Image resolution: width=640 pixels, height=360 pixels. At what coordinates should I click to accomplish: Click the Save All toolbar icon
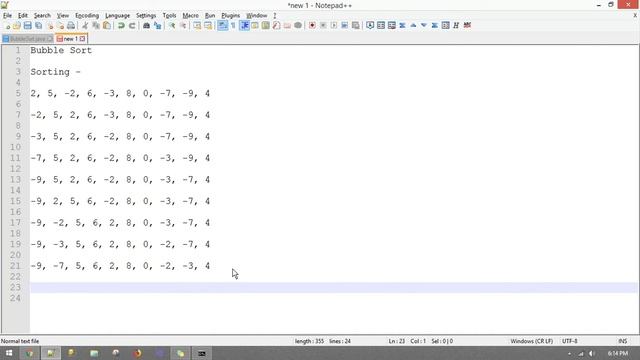(x=38, y=26)
